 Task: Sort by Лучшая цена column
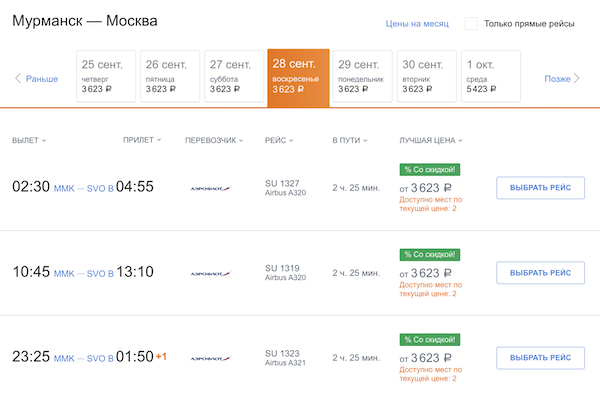coord(430,140)
